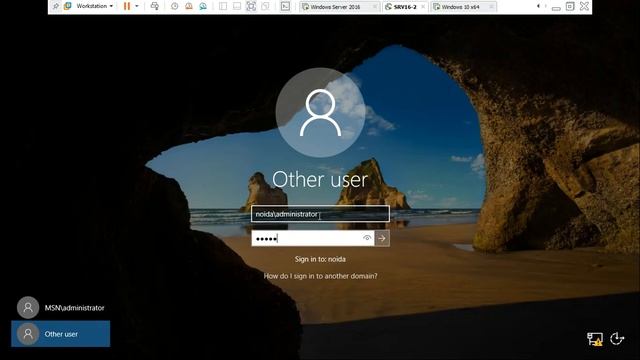Close the Windows 10 x64 tab
Image resolution: width=640 pixels, height=360 pixels.
(491, 7)
